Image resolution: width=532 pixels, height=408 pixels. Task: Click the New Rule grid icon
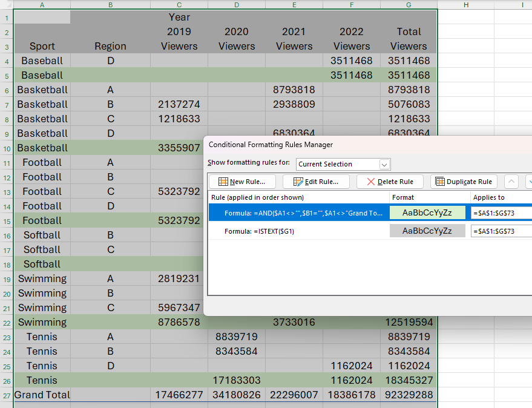(223, 182)
